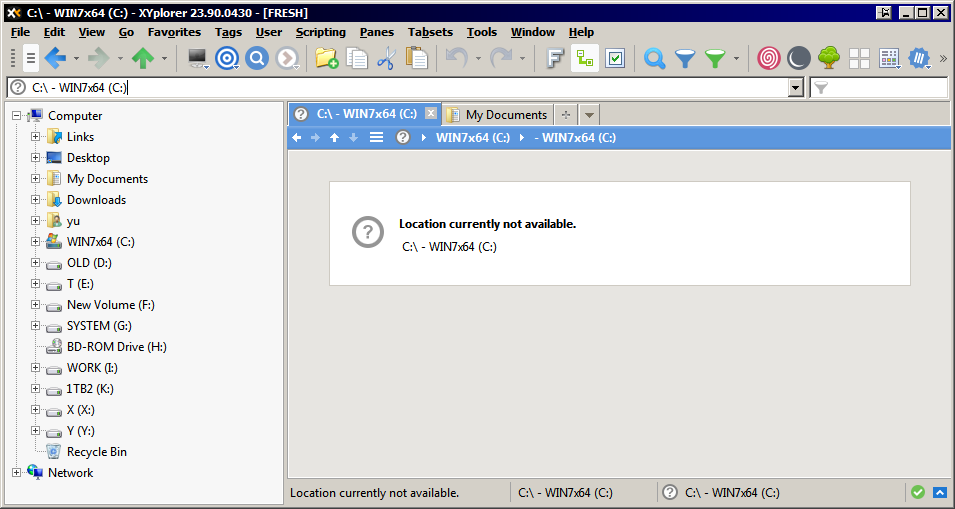Open the File menu
This screenshot has width=955, height=509.
[20, 32]
